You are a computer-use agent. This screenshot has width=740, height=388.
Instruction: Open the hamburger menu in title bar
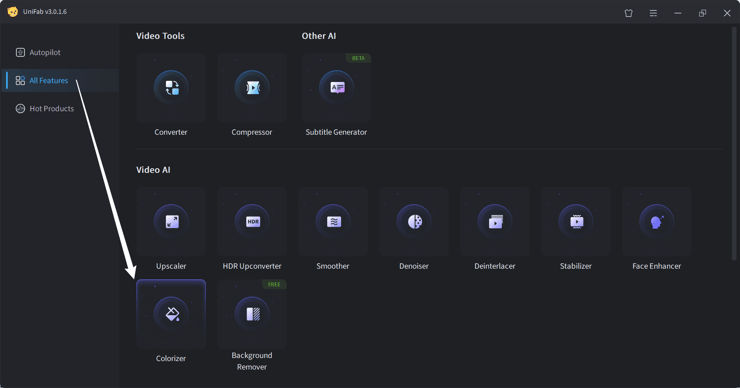click(x=653, y=13)
